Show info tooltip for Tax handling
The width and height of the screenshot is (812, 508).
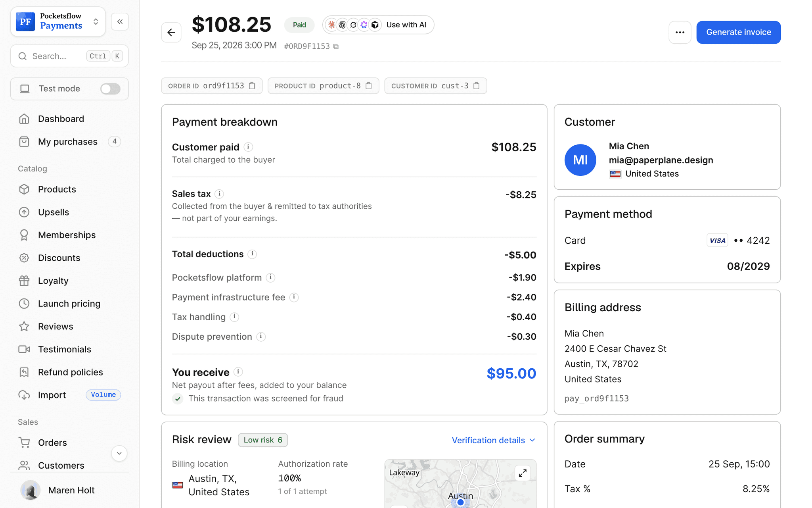point(234,317)
